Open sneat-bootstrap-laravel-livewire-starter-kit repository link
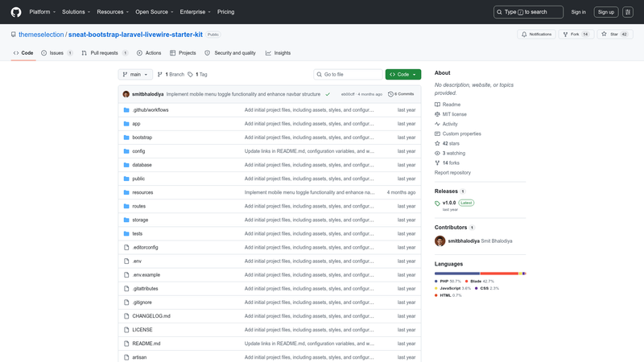Viewport: 644px width, 362px height. pos(135,35)
